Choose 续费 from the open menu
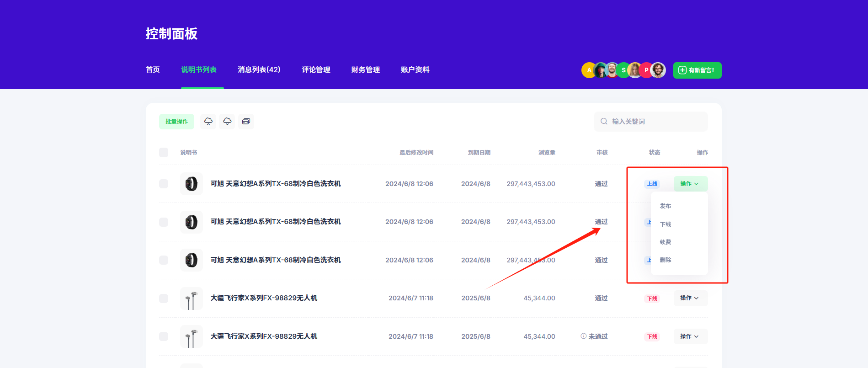 [x=666, y=242]
